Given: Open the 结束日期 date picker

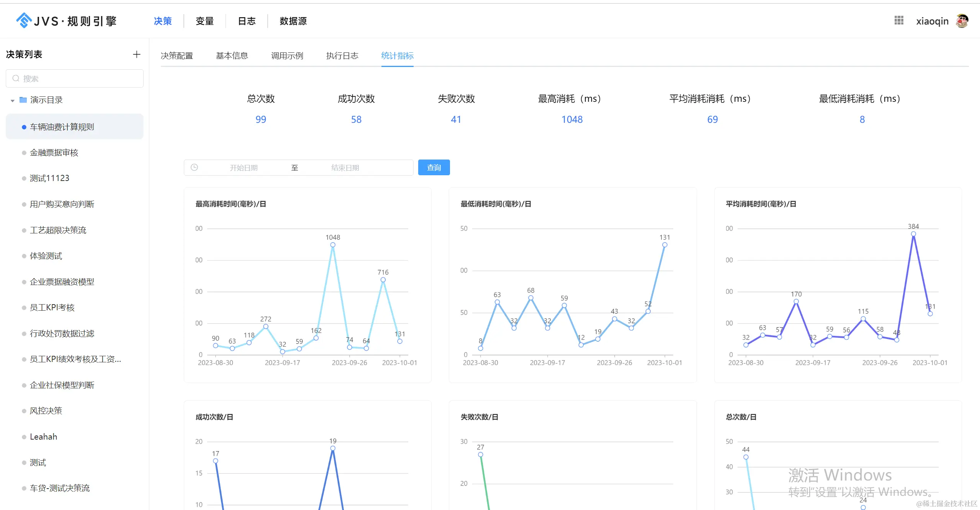Looking at the screenshot, I should (345, 167).
